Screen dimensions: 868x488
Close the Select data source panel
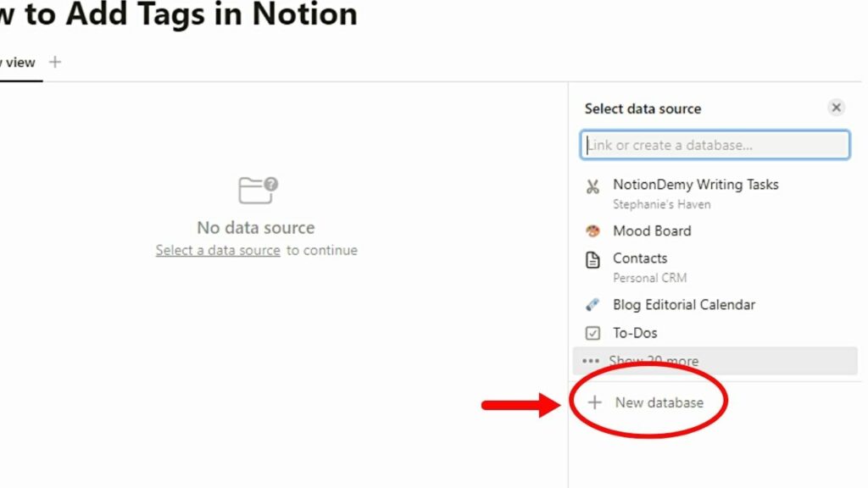836,107
